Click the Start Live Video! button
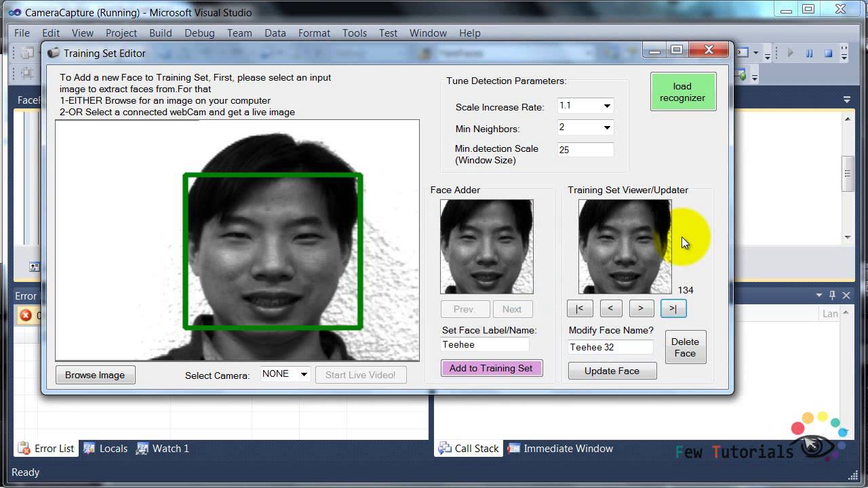The height and width of the screenshot is (488, 868). click(360, 375)
